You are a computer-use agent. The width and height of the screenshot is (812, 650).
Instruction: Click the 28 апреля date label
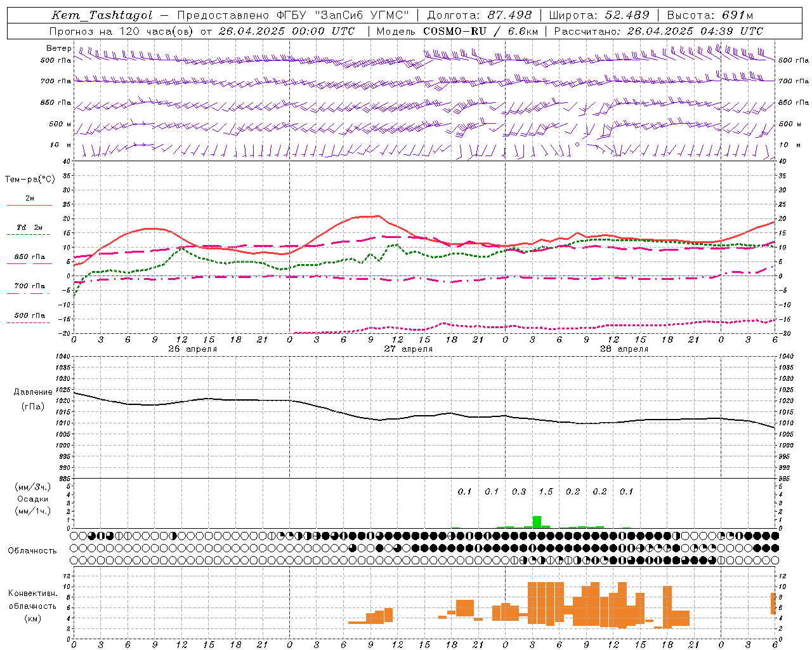tap(624, 349)
